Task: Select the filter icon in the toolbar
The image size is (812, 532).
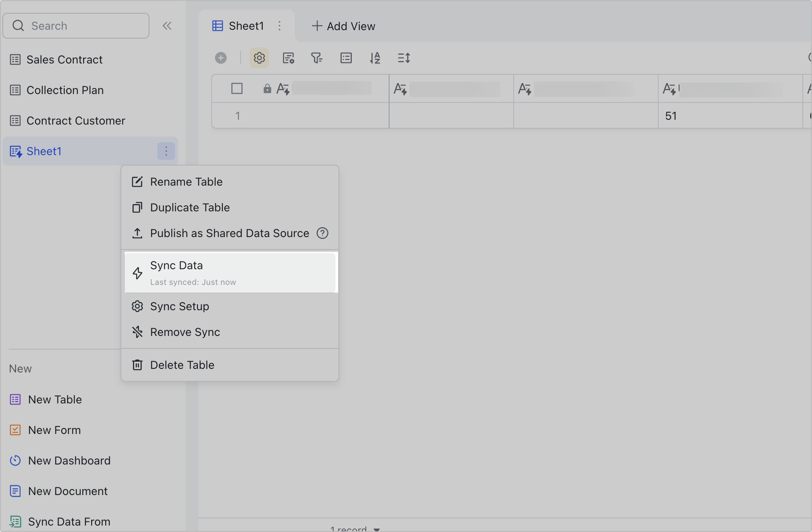Action: coord(317,58)
